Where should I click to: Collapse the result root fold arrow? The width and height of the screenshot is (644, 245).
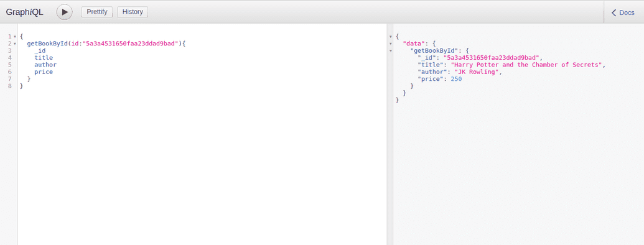pos(391,37)
